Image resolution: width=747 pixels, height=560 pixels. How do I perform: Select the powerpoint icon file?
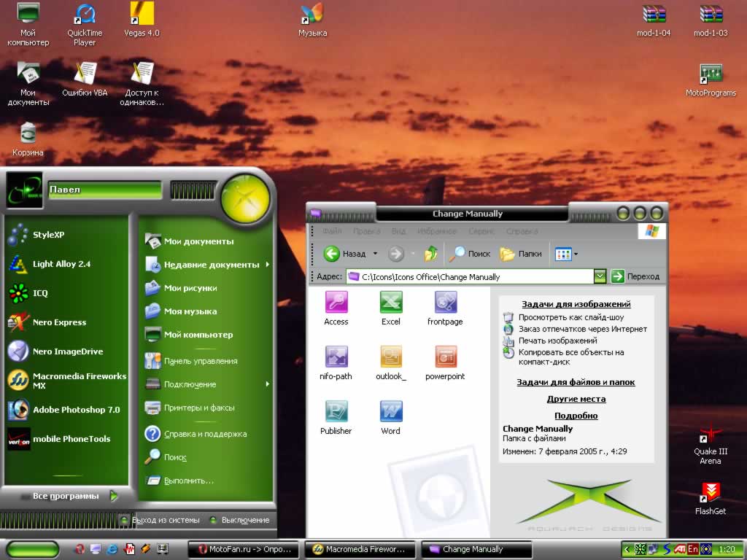pos(445,363)
